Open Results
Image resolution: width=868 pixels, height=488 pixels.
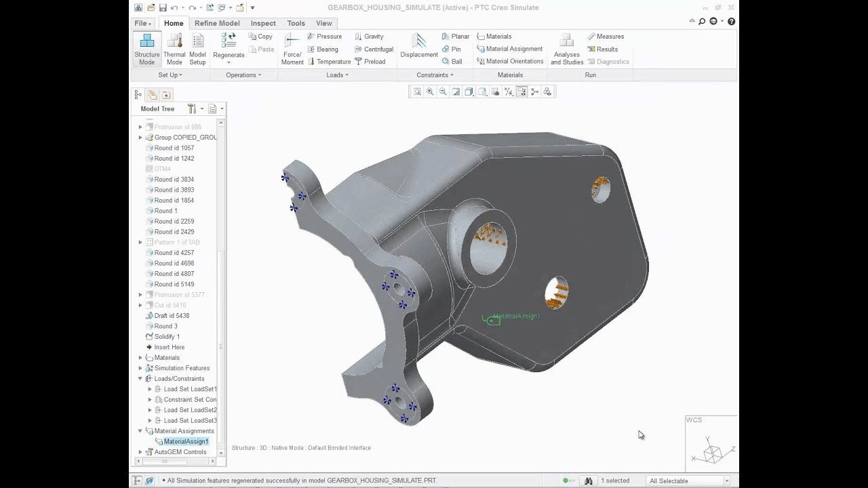[602, 49]
